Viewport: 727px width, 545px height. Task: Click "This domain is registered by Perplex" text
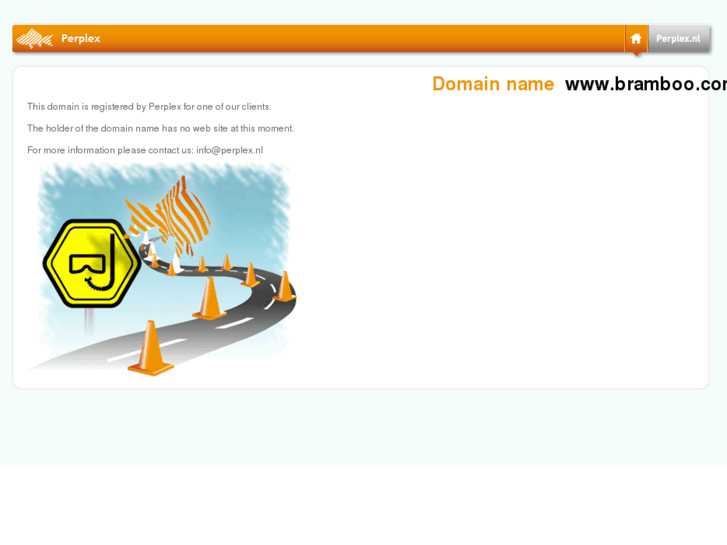tap(149, 107)
